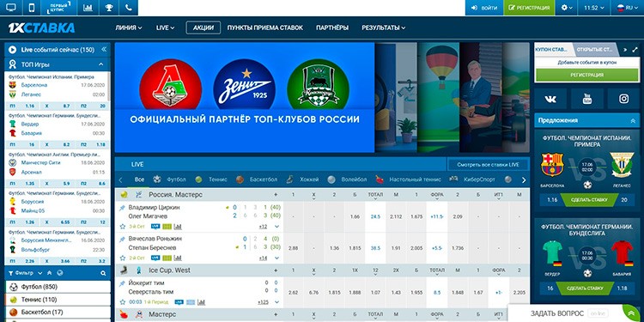Collapse the ТОП Игры section

tap(100, 64)
